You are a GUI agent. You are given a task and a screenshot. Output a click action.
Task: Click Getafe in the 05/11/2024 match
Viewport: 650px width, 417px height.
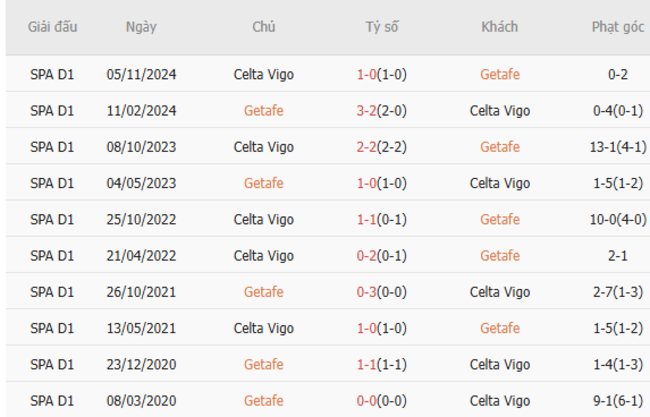pyautogui.click(x=499, y=74)
